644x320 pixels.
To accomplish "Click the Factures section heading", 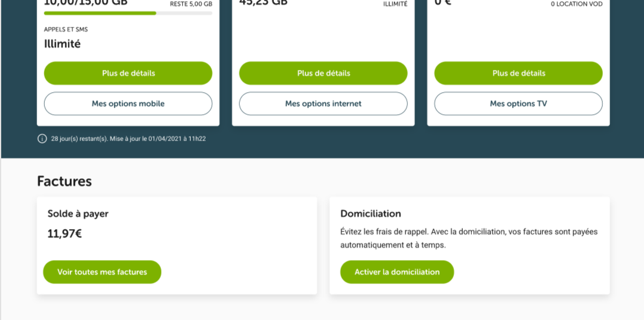I will (x=65, y=181).
